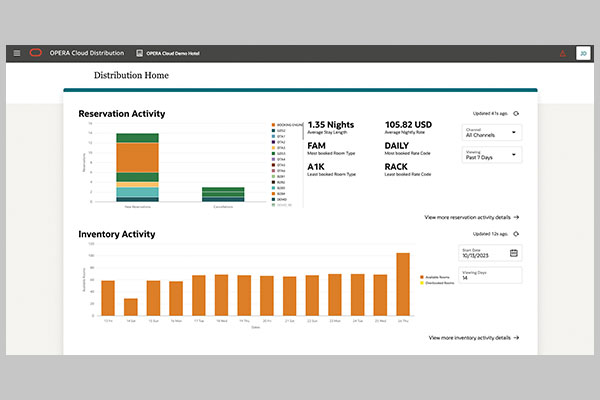The image size is (600, 400).
Task: Click the 'Inventory Activity' section heading
Action: 117,234
